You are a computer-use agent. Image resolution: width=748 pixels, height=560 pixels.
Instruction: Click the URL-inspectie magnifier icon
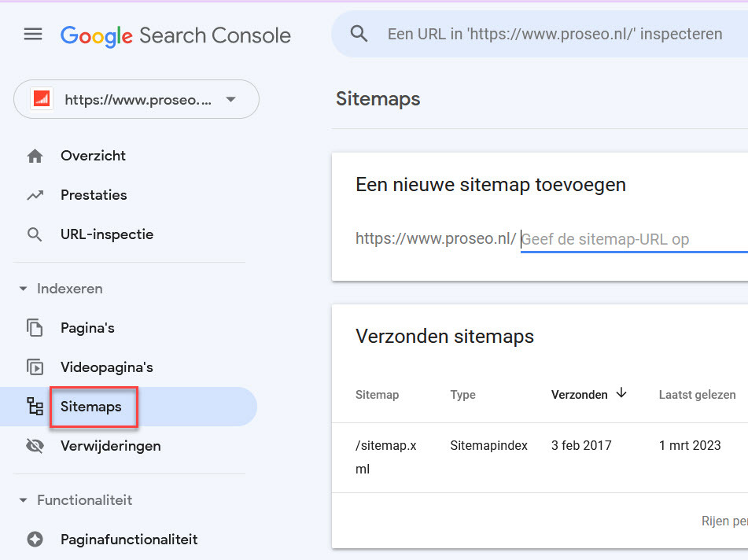35,234
